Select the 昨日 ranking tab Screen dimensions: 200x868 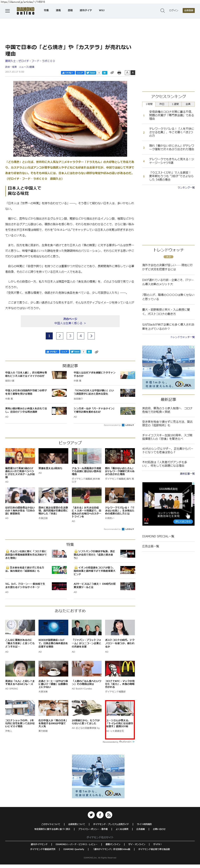(x=162, y=104)
